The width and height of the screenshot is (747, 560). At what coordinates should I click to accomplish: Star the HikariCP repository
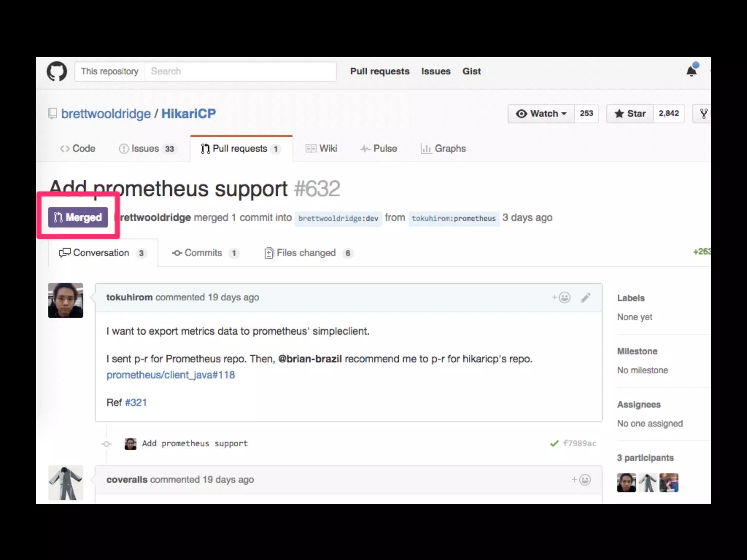click(x=630, y=114)
